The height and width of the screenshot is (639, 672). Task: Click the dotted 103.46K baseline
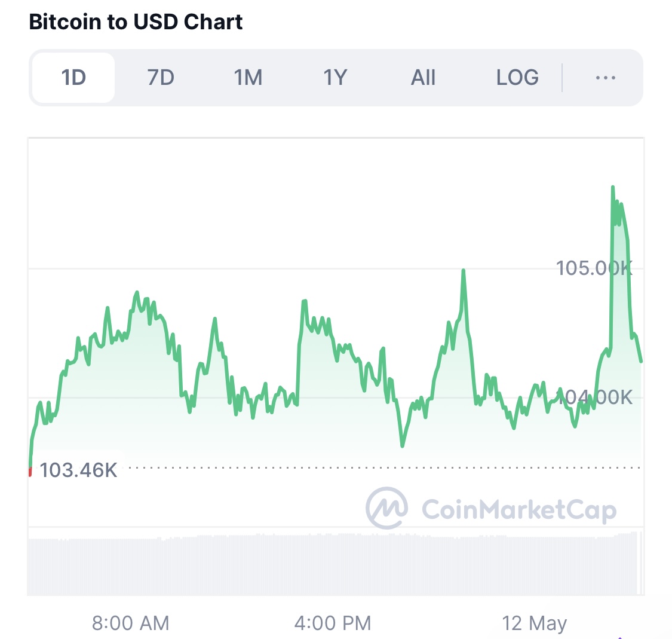[384, 467]
